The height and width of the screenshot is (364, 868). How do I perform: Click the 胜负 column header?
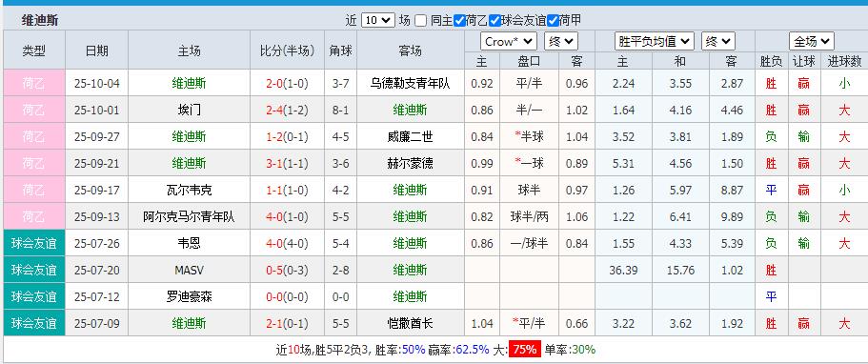click(771, 62)
